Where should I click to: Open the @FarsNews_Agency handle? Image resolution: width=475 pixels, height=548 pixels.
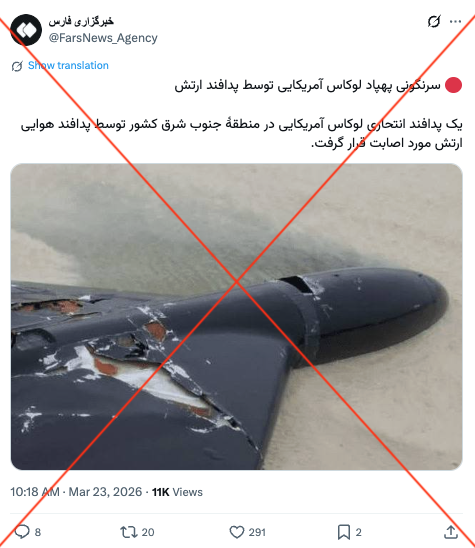click(103, 38)
